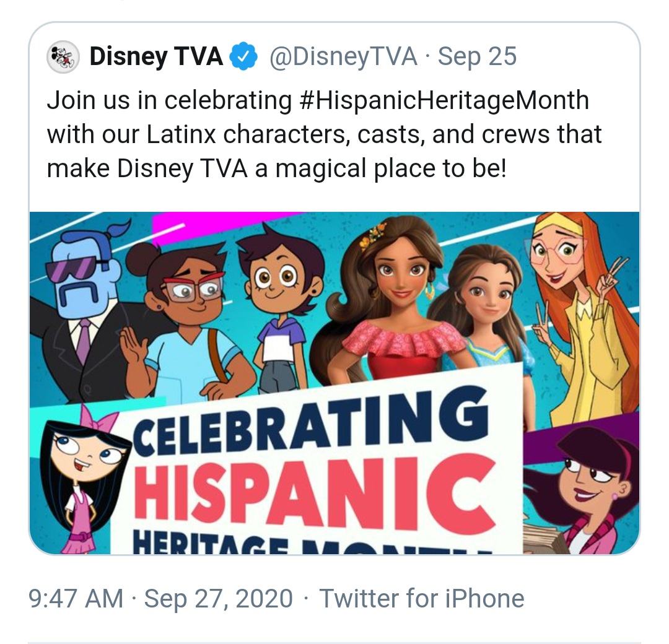Click the blue verified badge
669x644 pixels.
point(243,56)
